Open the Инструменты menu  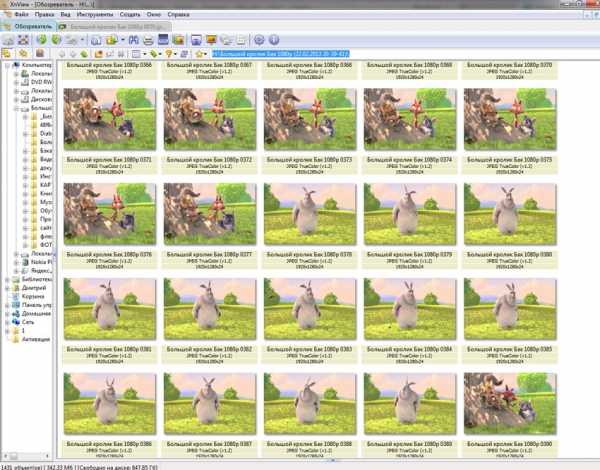(95, 15)
